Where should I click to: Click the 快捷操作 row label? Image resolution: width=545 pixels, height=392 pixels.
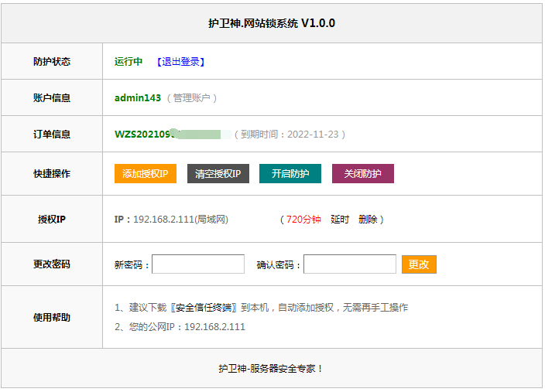click(52, 174)
